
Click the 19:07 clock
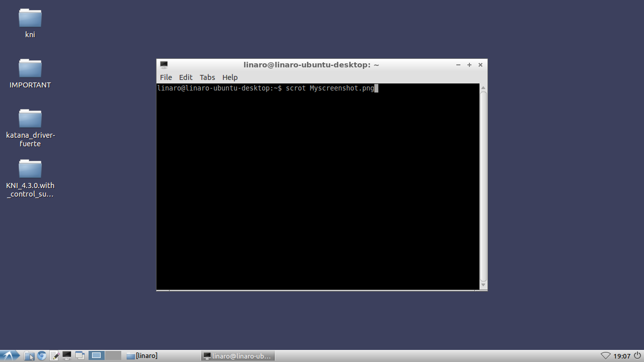point(622,356)
